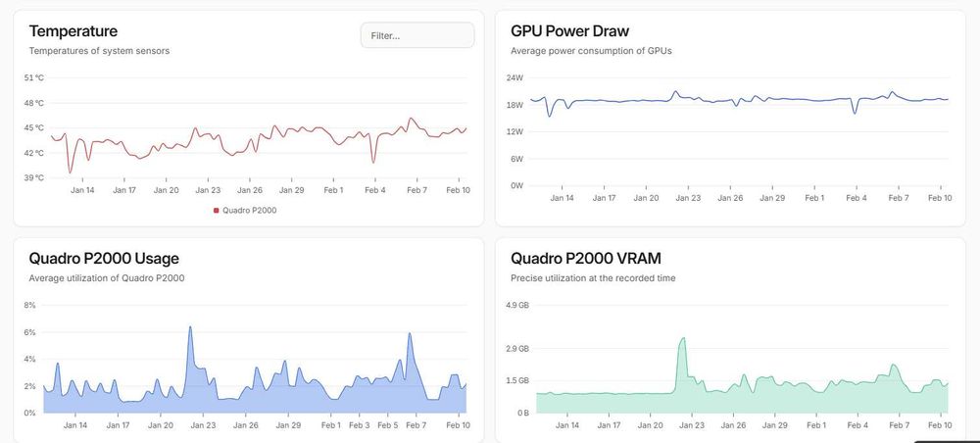Click the GPU Power Draw heading
Image resolution: width=980 pixels, height=443 pixels.
[x=570, y=31]
